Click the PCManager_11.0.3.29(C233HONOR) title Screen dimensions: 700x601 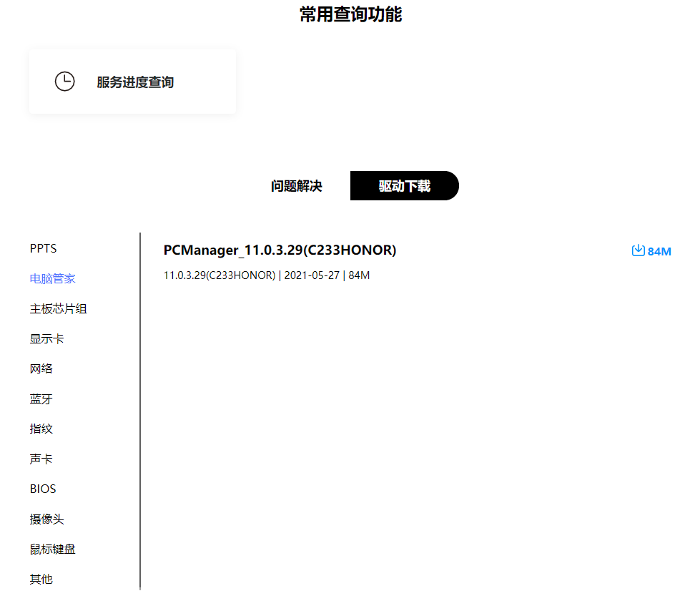point(280,250)
